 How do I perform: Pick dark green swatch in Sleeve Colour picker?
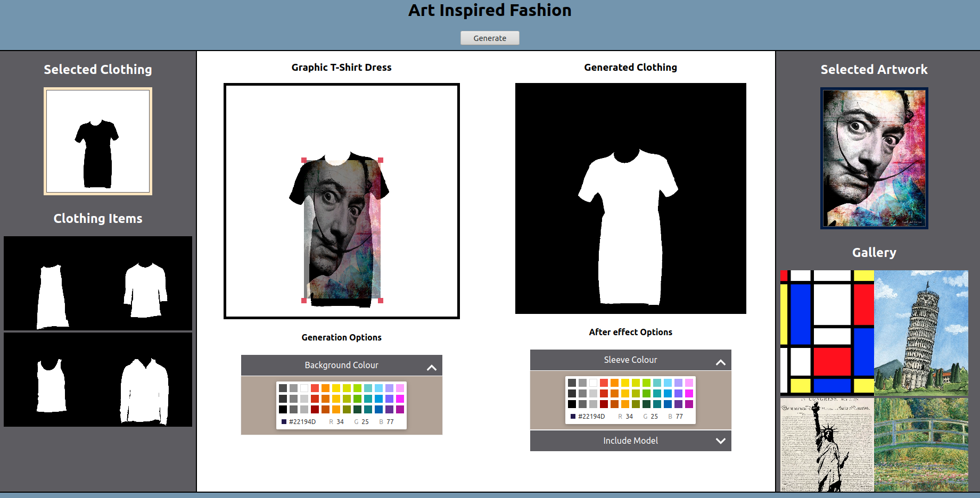coord(646,404)
